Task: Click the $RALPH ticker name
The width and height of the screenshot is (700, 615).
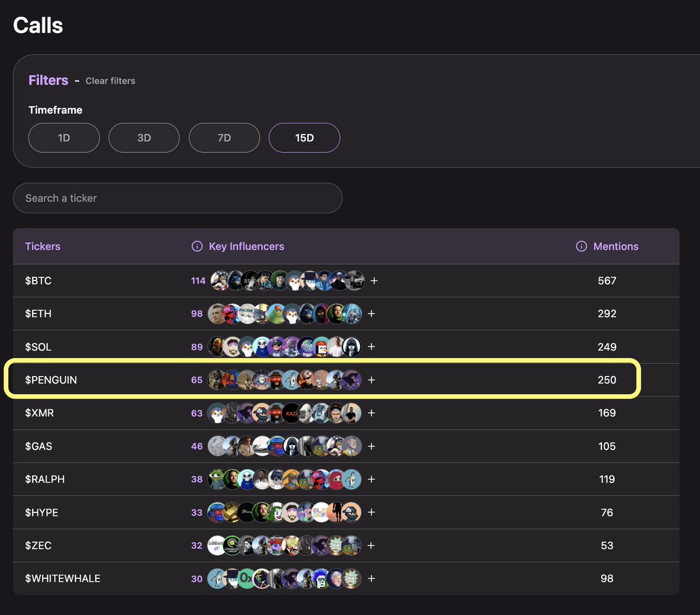Action: 45,479
